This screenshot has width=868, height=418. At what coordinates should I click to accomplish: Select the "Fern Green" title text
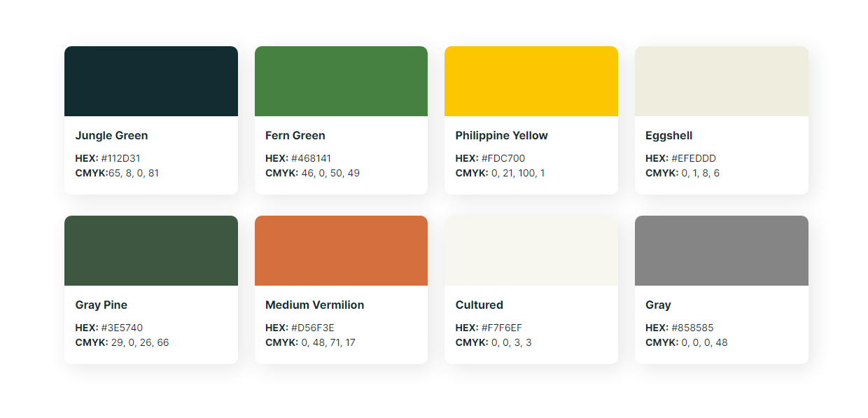tap(295, 136)
